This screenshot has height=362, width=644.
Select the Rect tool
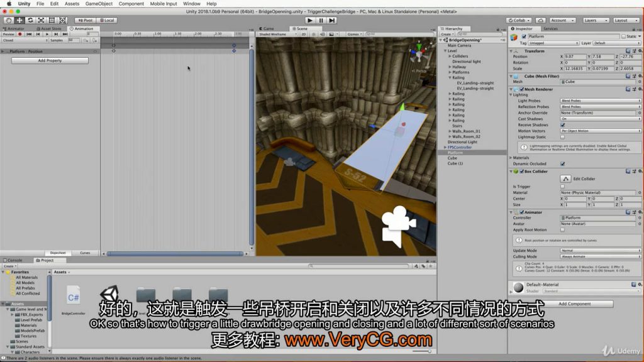click(x=52, y=20)
